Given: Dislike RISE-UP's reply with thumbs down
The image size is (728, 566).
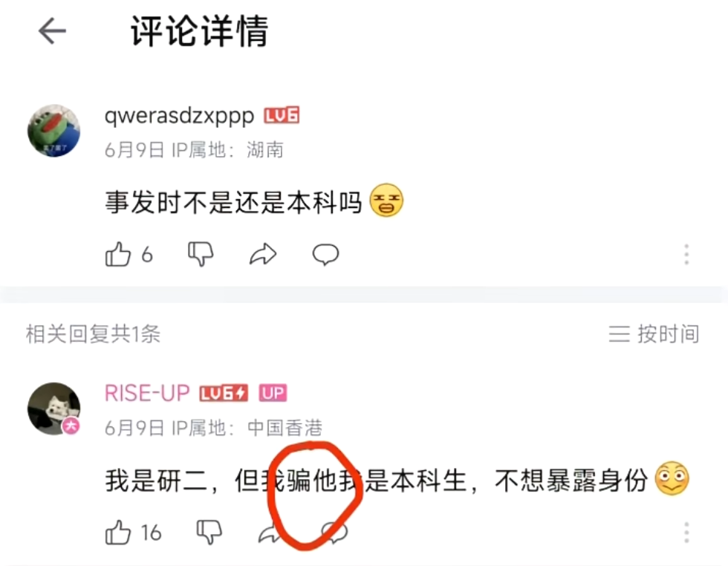Looking at the screenshot, I should pyautogui.click(x=209, y=532).
